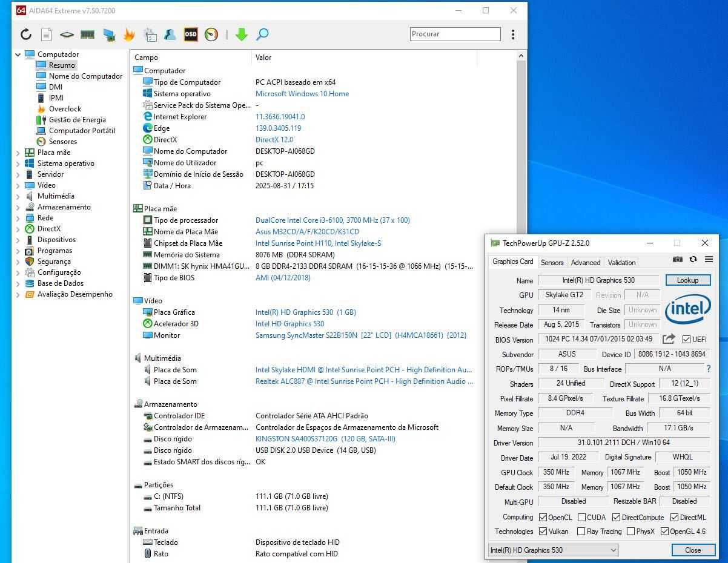Click the user accounts toolbar icon
Screen dimensions: 728x563
(x=170, y=35)
